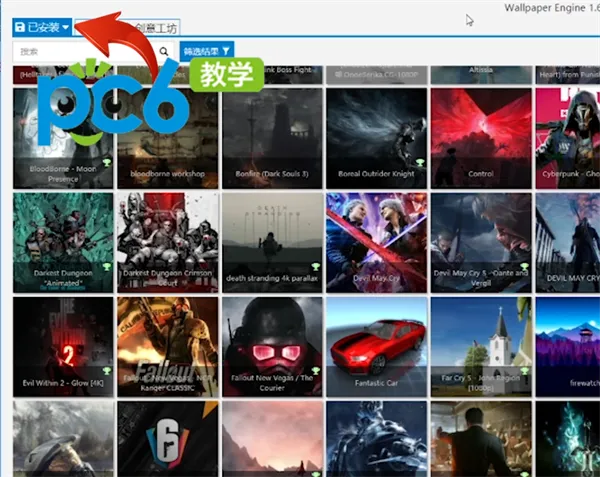Screen dimensions: 600x477
Task: Pick the bloodborne workshop wallpaper
Action: [168, 138]
